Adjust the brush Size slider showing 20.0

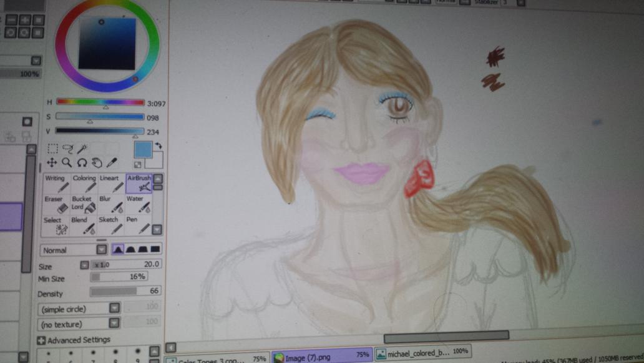[126, 264]
